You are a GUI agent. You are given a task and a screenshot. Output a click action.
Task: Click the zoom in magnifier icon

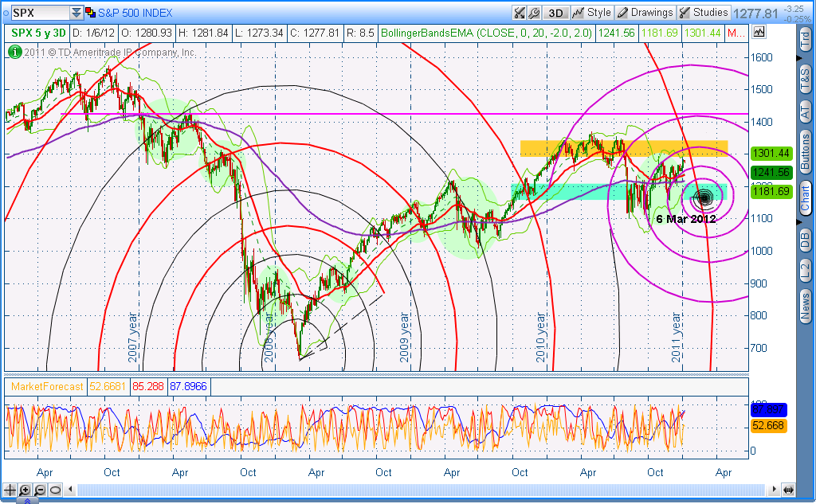(25, 490)
